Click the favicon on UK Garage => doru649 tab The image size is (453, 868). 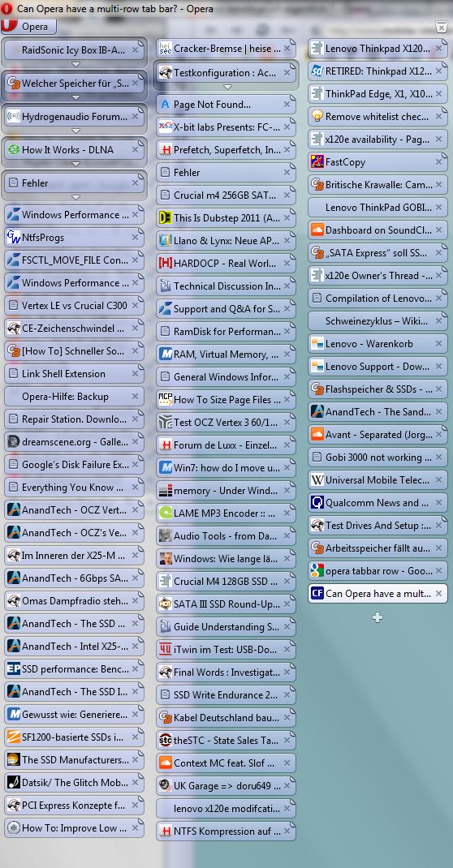click(x=165, y=785)
